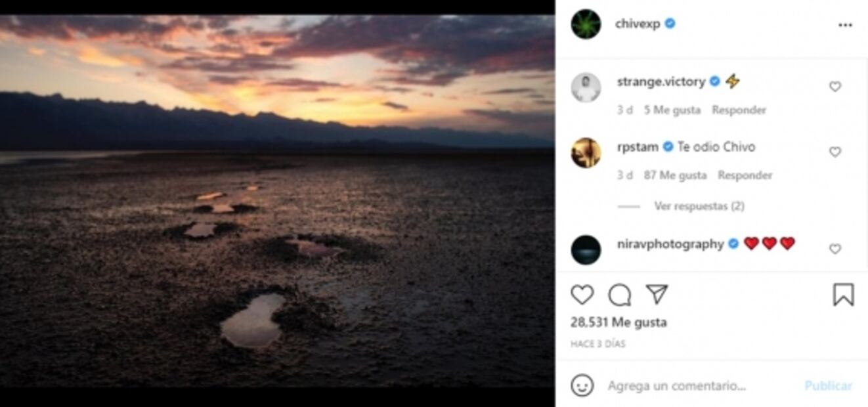Open chivexp profile avatar
Screen dimensions: 868x407
click(x=586, y=24)
